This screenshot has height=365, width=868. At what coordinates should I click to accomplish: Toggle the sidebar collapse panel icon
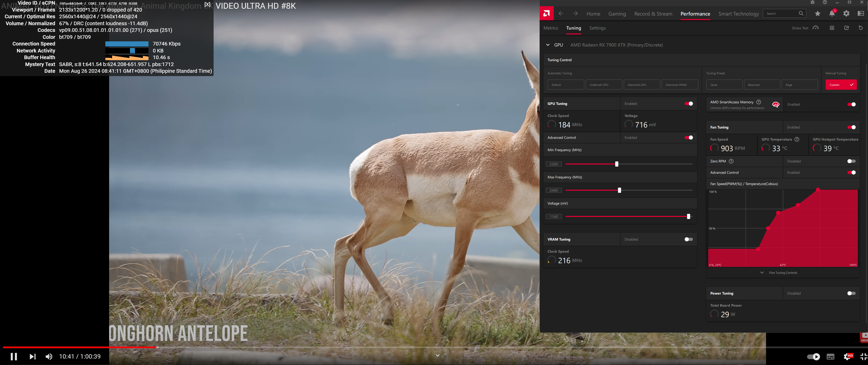point(861,13)
